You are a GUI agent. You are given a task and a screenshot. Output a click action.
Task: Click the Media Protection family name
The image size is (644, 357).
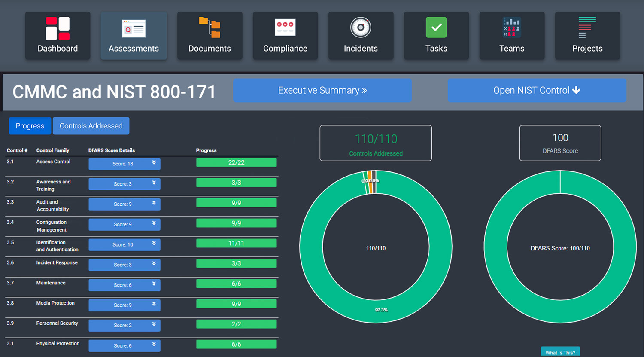tap(55, 303)
